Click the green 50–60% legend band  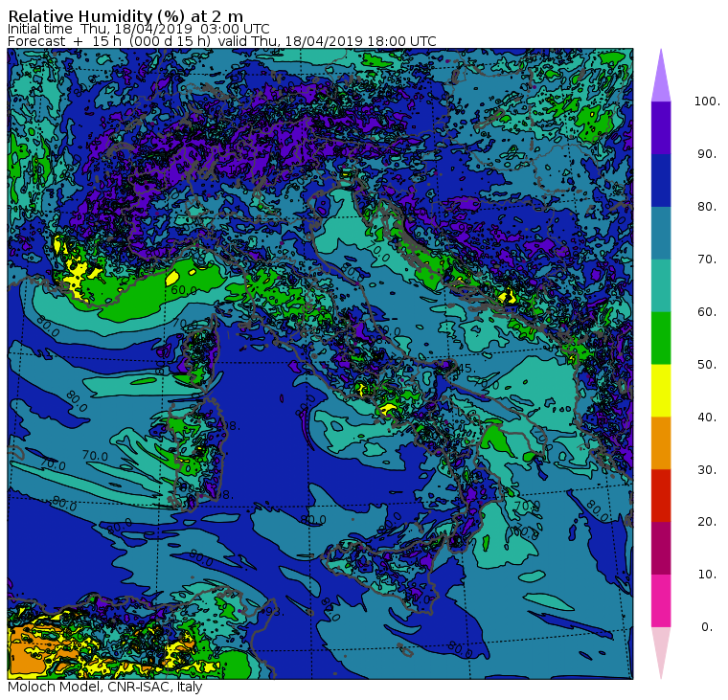661,338
